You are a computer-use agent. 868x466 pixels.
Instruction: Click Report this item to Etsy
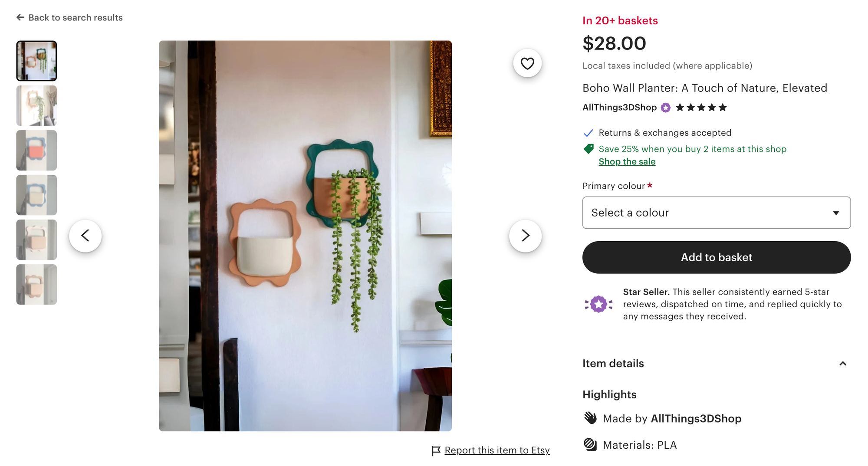497,450
